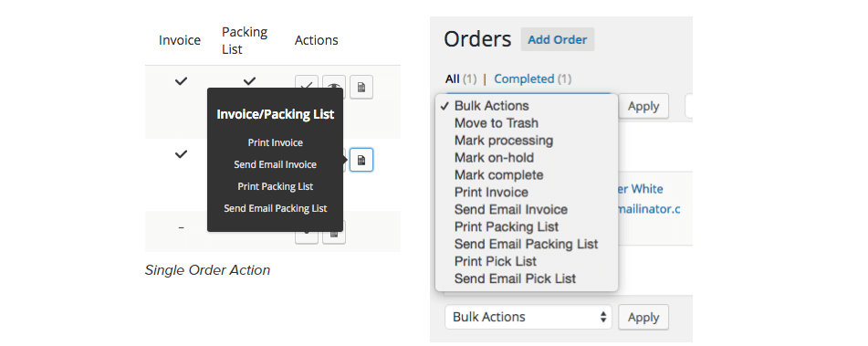Viewport: 868px width, 346px height.
Task: Select Print Invoice in dark popup
Action: coord(275,142)
